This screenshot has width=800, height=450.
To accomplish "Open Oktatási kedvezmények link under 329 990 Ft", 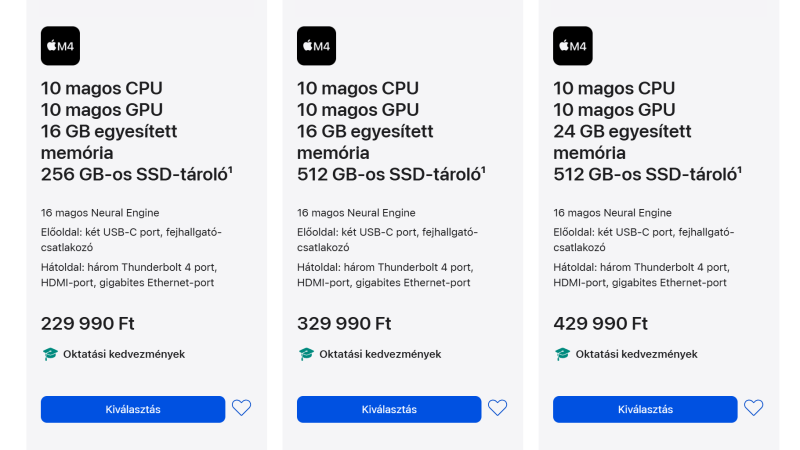I will tap(380, 354).
